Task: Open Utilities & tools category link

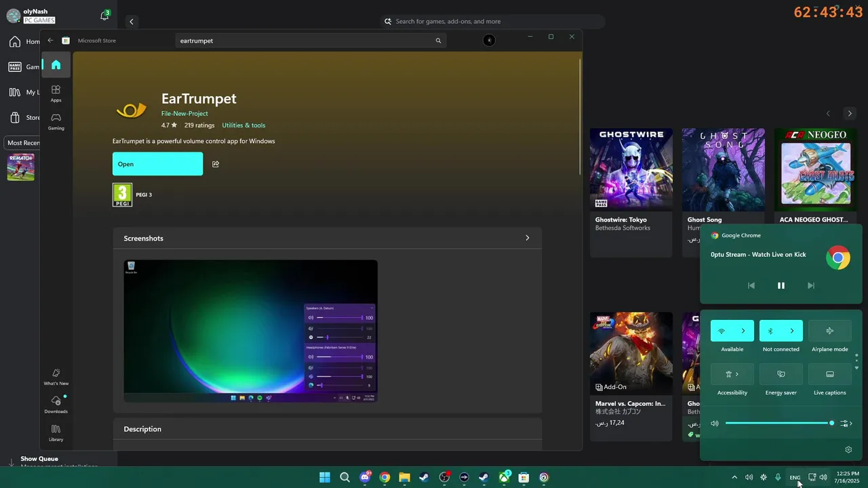Action: click(x=243, y=125)
